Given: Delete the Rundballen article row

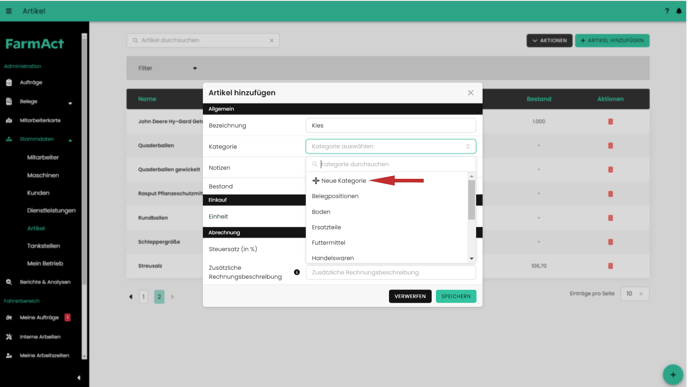Looking at the screenshot, I should [x=610, y=218].
